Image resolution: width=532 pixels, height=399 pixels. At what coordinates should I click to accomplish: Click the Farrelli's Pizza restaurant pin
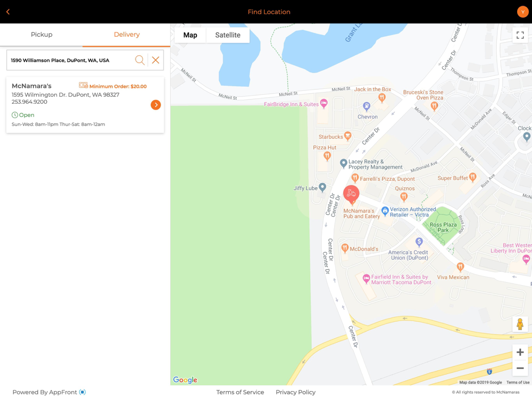355,178
